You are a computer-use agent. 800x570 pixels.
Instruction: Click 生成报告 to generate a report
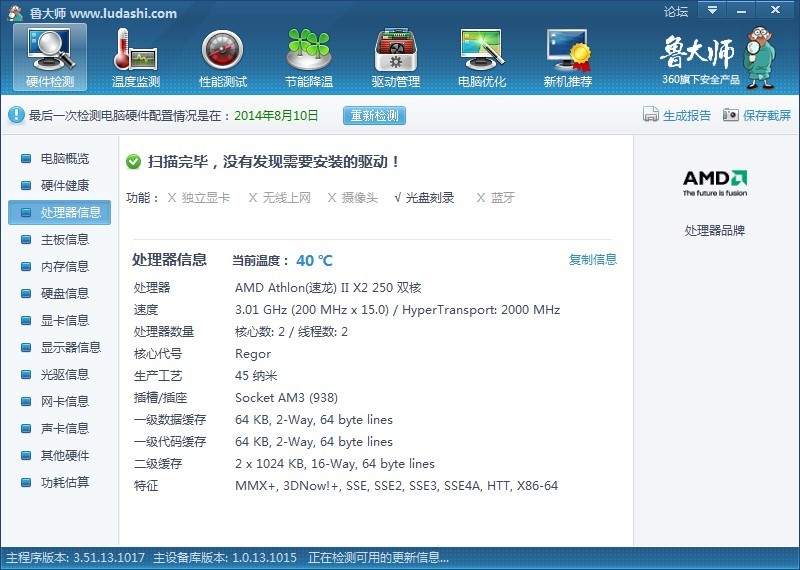click(x=686, y=115)
